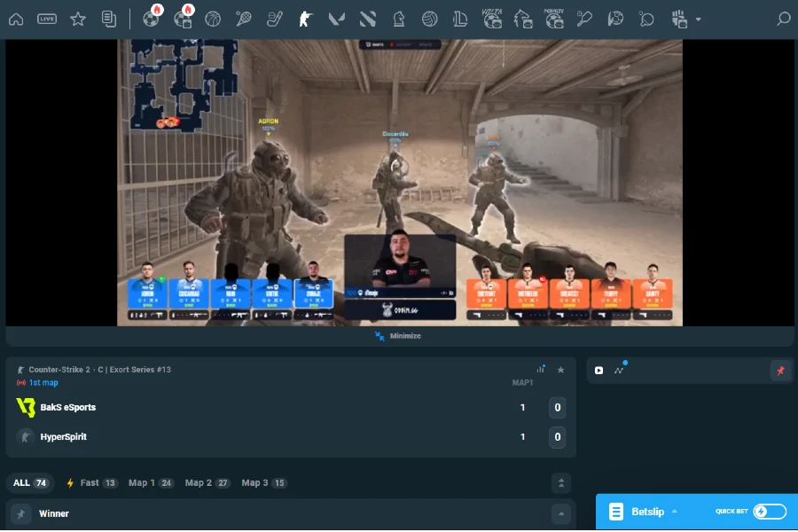Click the Home icon in the navigation bar
The image size is (798, 532).
(x=18, y=19)
